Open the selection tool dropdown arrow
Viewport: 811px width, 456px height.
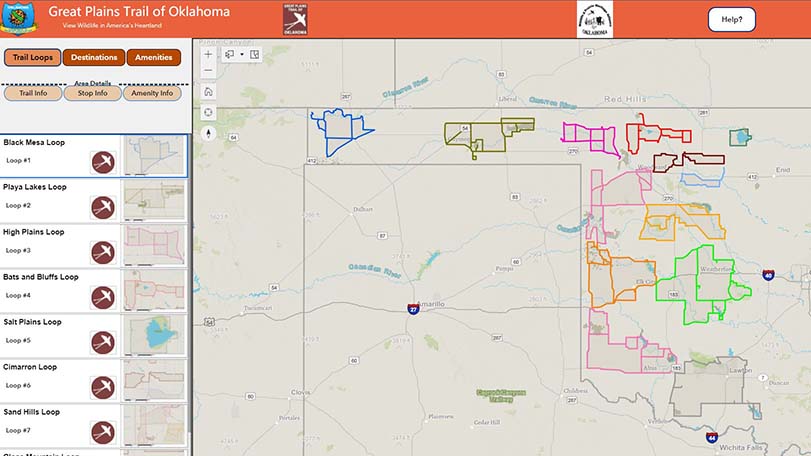click(242, 54)
